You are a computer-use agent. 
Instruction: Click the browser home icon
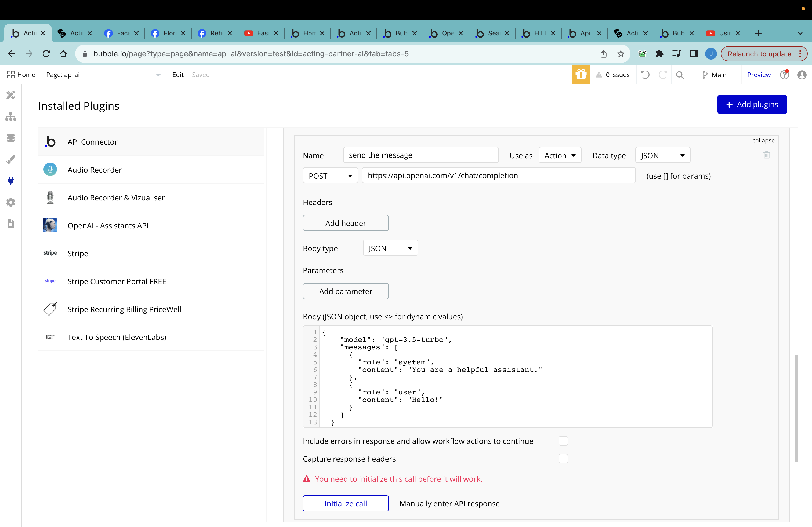pos(63,53)
